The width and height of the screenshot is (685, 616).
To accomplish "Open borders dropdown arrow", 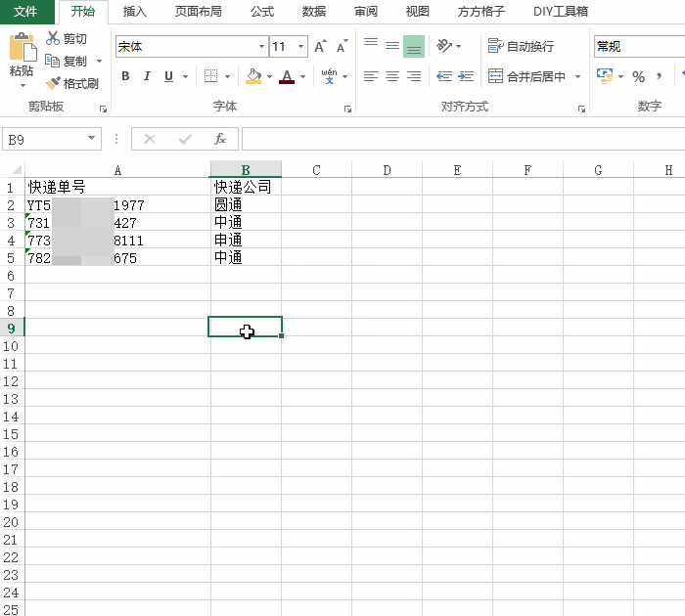I will (x=228, y=77).
